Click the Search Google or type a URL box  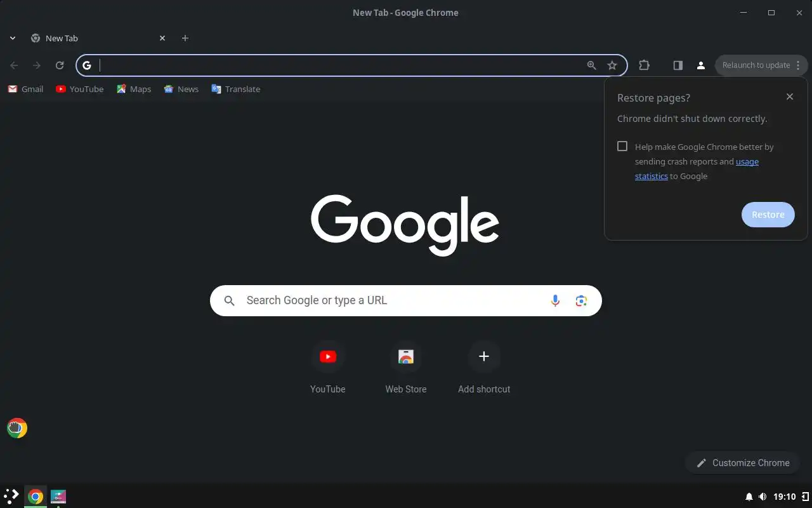coord(406,300)
